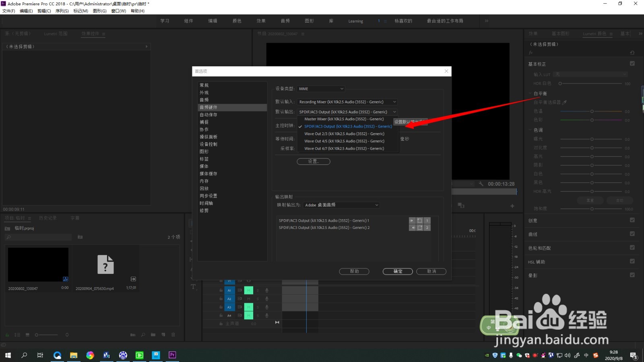Click the white balance eyedropper in Lumetri
The height and width of the screenshot is (362, 644).
564,102
